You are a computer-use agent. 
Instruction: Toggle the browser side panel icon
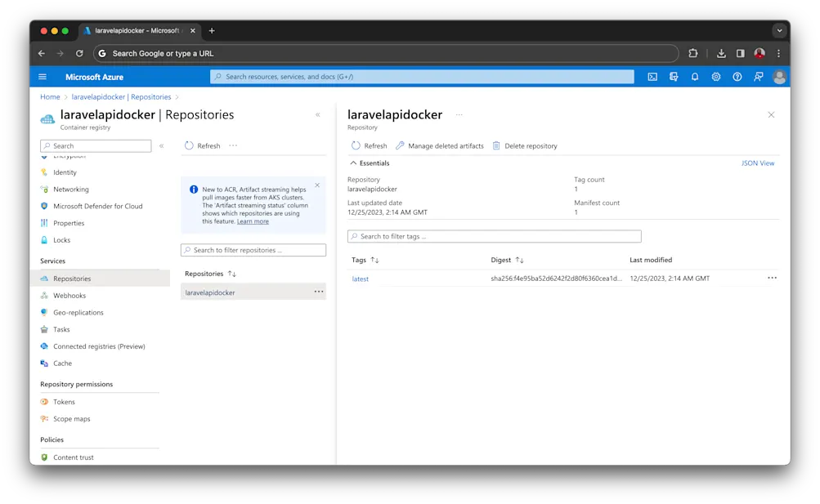(741, 53)
